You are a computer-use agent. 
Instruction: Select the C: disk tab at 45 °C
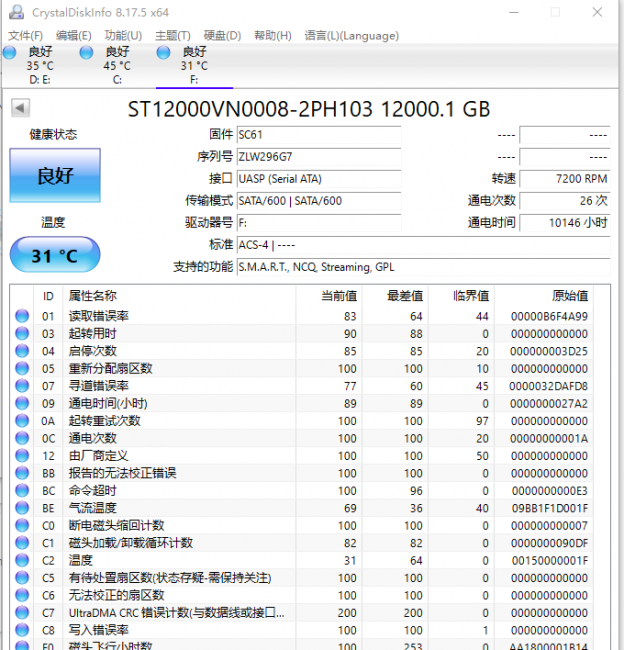pyautogui.click(x=117, y=65)
